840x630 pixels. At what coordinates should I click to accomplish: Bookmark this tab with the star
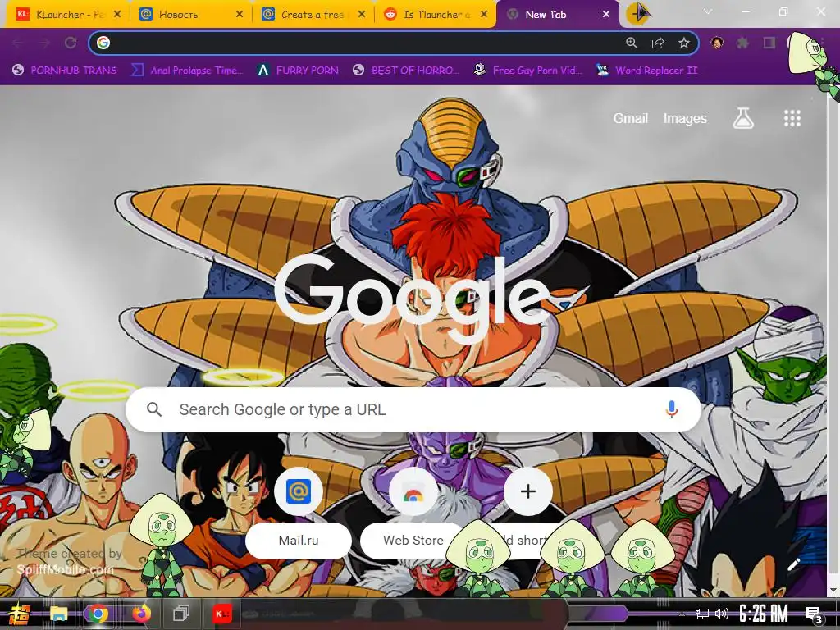(x=684, y=43)
